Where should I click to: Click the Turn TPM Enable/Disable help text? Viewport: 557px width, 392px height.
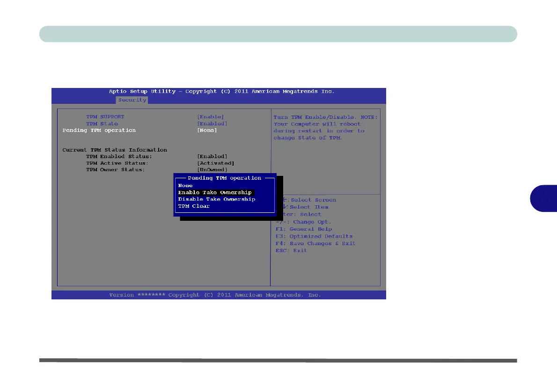(x=325, y=128)
